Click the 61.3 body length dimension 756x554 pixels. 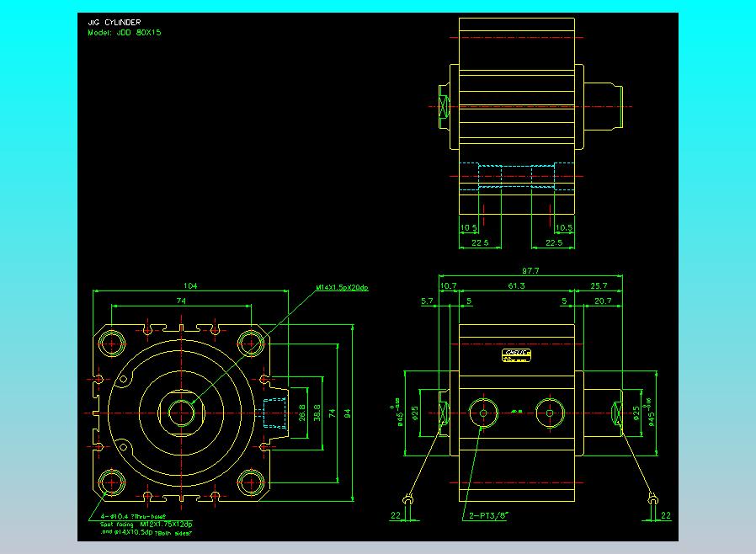(516, 286)
